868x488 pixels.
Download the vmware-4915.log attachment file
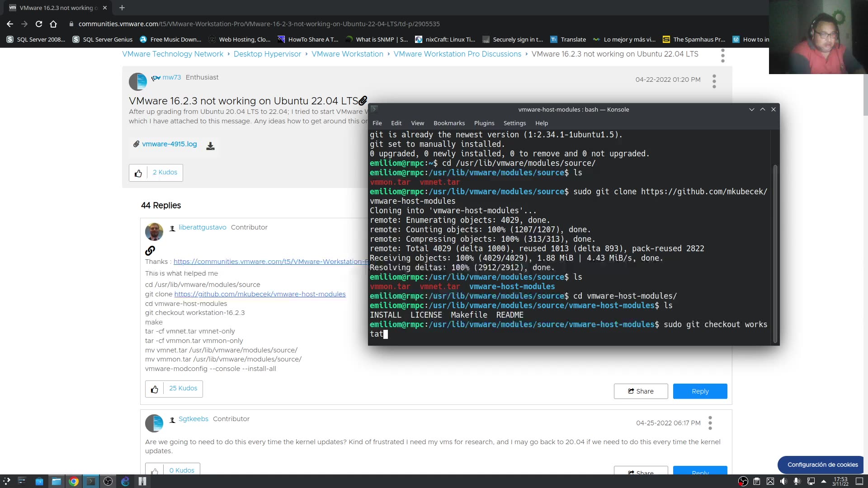[x=210, y=145]
